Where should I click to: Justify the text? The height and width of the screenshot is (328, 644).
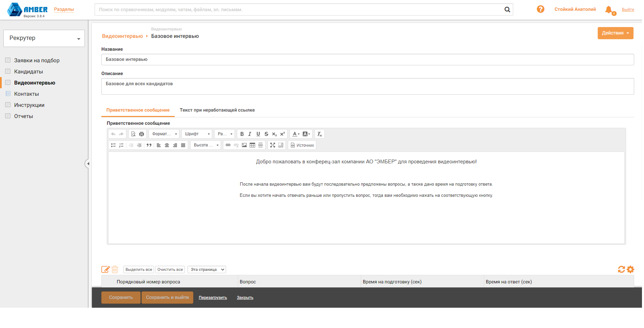pyautogui.click(x=183, y=145)
